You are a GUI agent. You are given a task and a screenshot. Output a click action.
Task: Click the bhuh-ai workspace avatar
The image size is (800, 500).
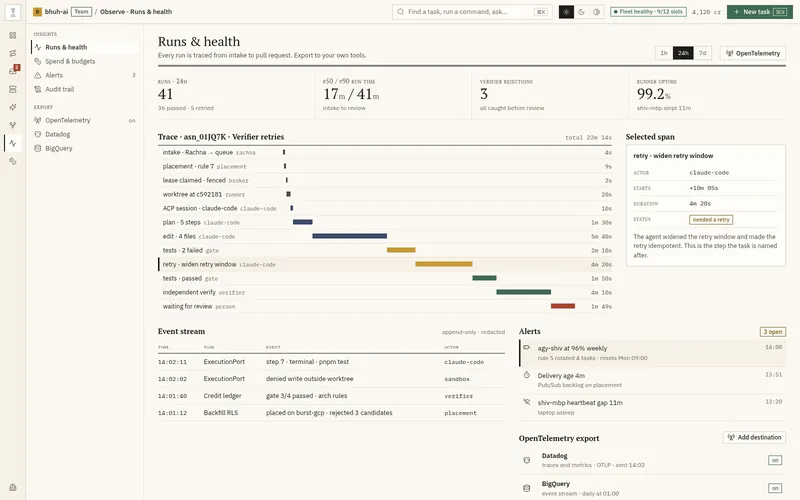[37, 12]
